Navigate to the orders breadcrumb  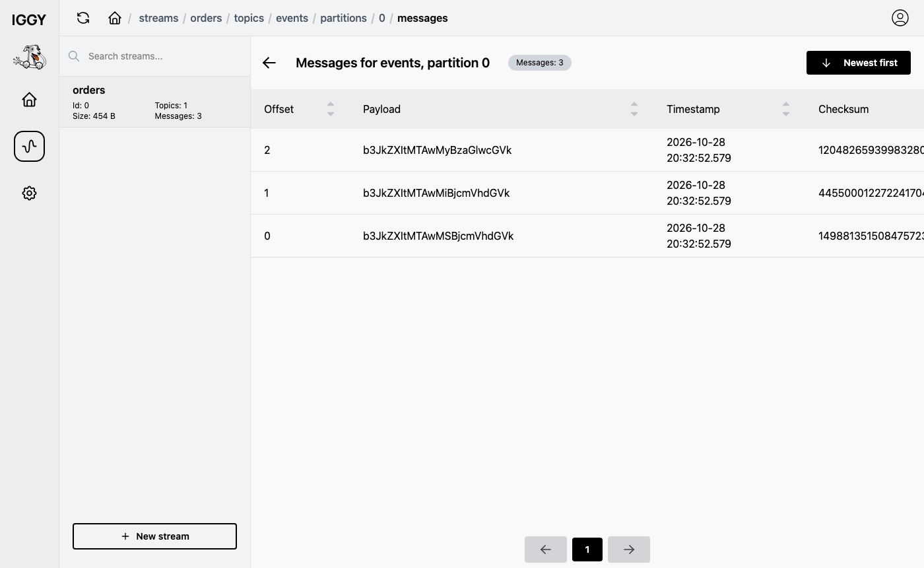(x=206, y=18)
